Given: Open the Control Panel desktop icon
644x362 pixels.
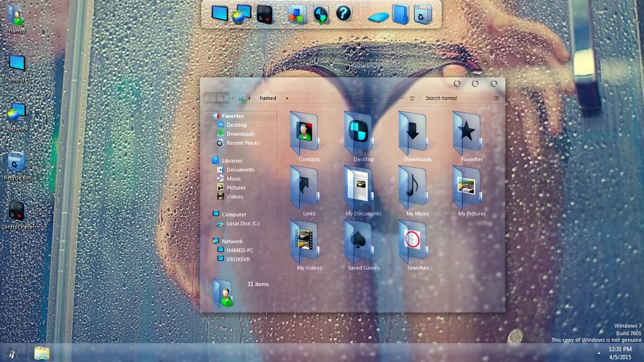Looking at the screenshot, I should [17, 212].
